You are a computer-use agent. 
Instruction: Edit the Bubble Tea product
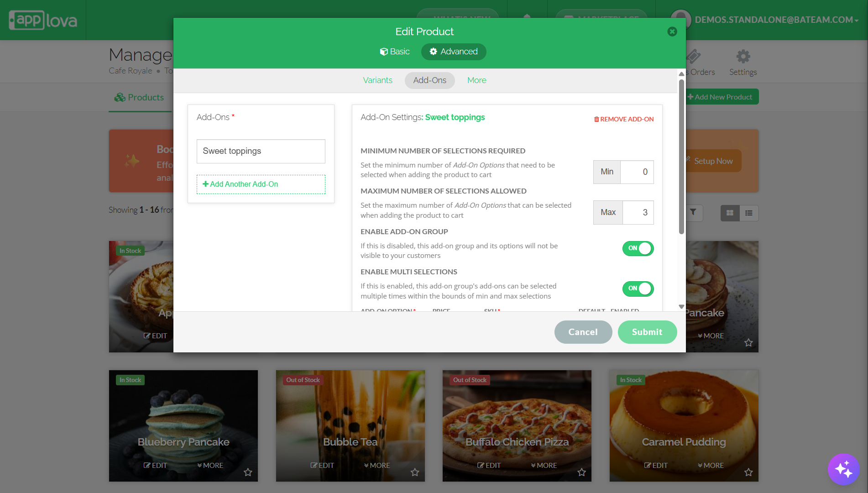point(322,466)
